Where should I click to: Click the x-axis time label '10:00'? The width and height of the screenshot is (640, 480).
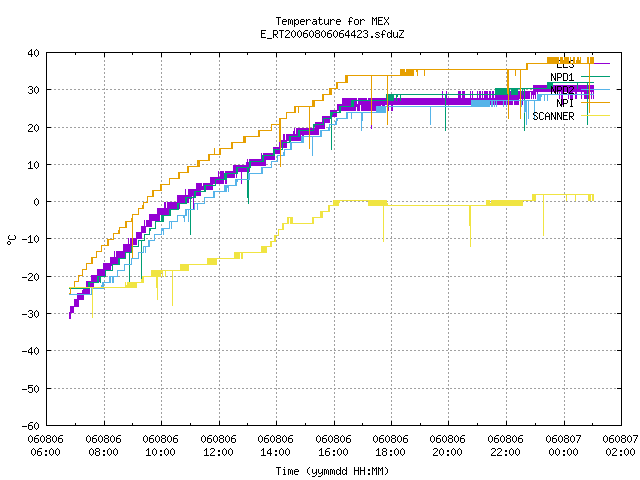click(160, 452)
